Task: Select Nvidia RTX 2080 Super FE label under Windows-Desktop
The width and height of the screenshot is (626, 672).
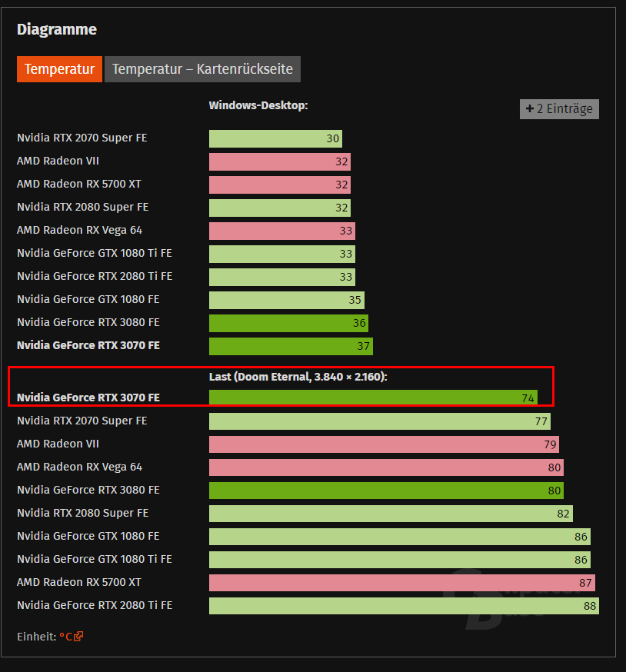Action: tap(83, 208)
